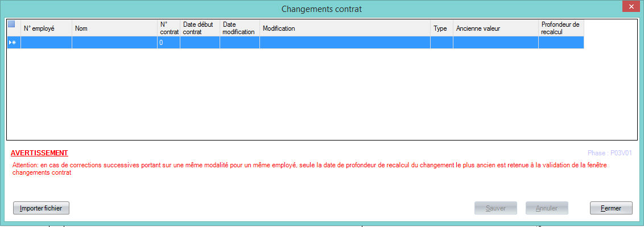Image resolution: width=644 pixels, height=227 pixels.
Task: Click the Changements contrat title text
Action: 321,9
